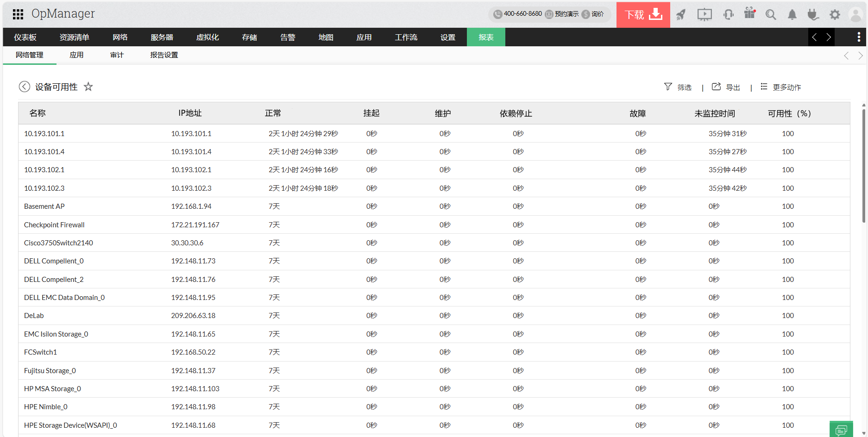Open the 网络 menu
868x437 pixels.
(x=120, y=37)
